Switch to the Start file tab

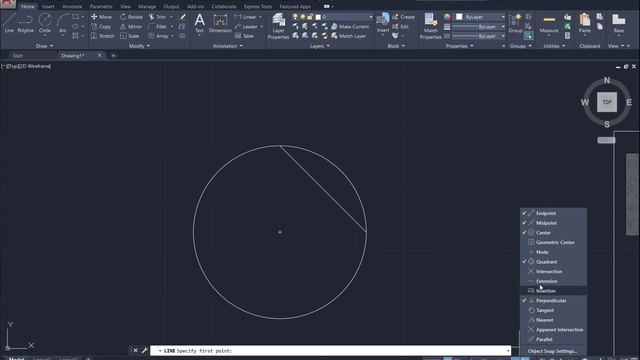pyautogui.click(x=18, y=56)
